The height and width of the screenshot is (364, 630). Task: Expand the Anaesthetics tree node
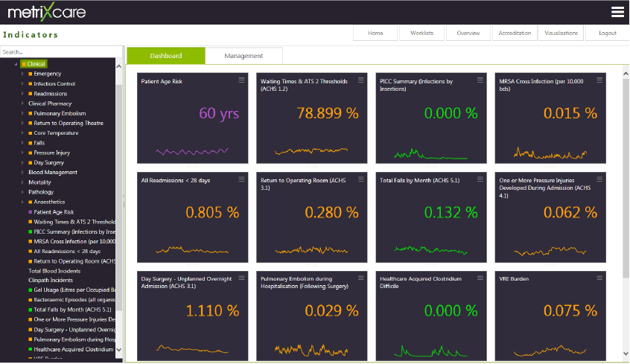pyautogui.click(x=22, y=202)
